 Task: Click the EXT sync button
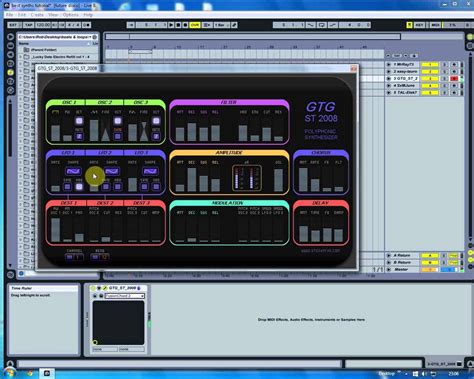14,25
